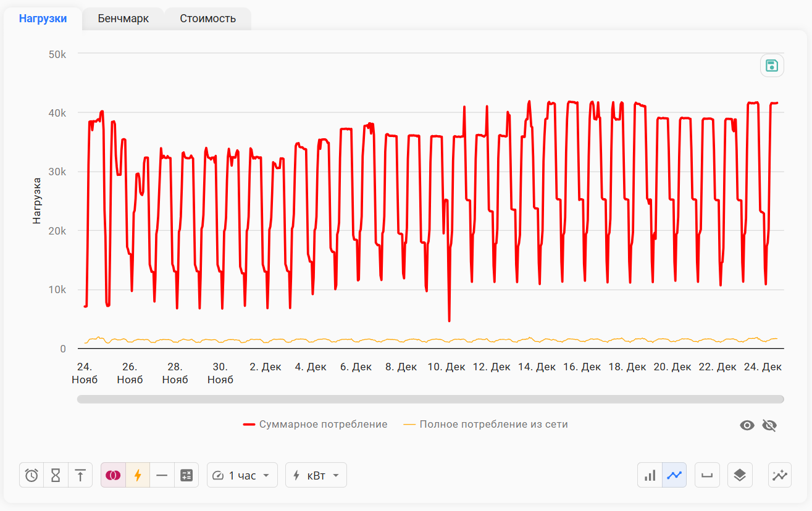Open the Стоимость tab
812x511 pixels.
(x=207, y=19)
